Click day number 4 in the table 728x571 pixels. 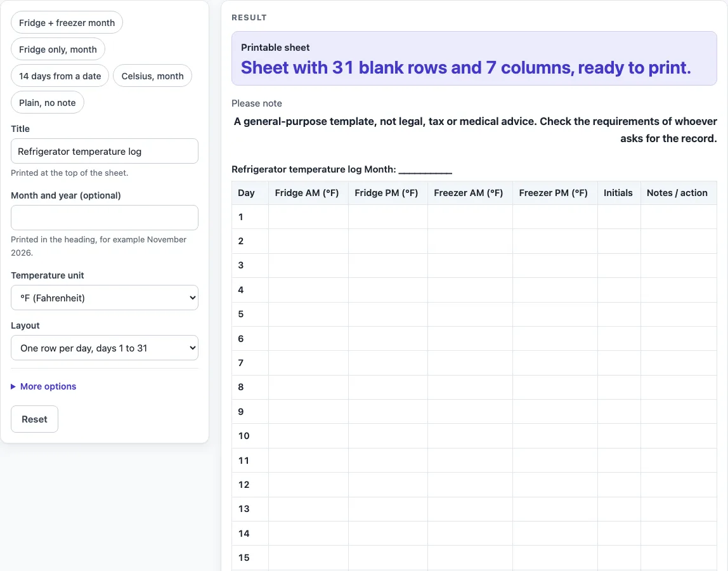(x=240, y=290)
